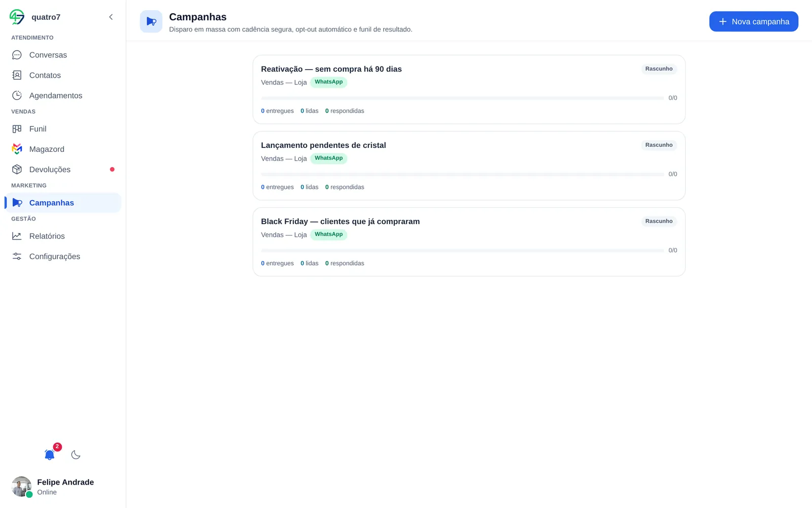Click Felipe Andrade's avatar photo
Screen dimensions: 812x508
tap(21, 487)
